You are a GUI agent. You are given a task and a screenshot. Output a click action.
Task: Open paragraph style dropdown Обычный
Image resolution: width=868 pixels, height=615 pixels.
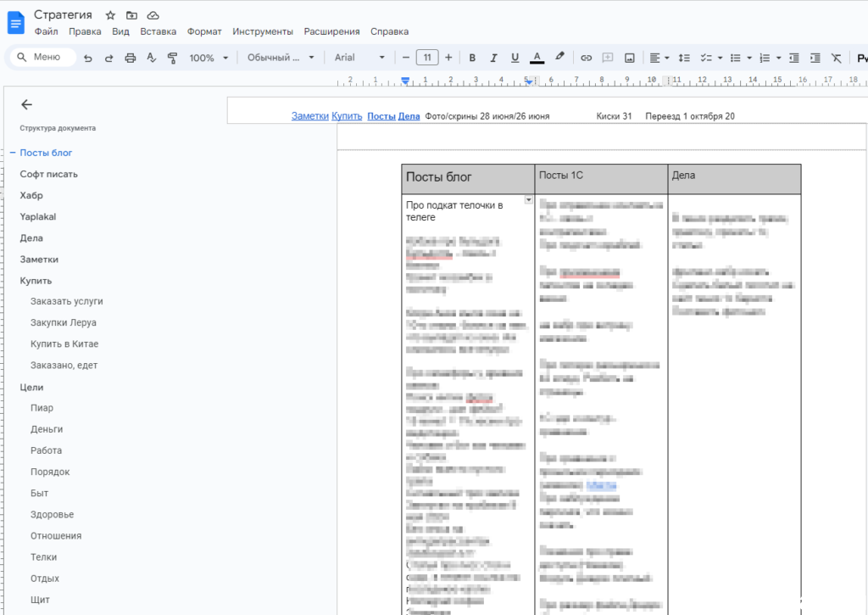[x=281, y=58]
